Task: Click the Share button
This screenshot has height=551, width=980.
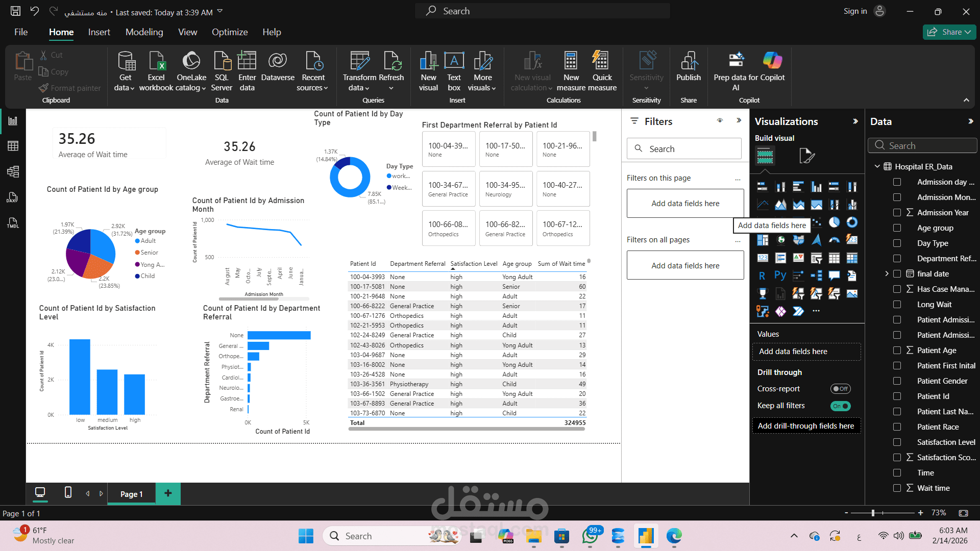Action: (949, 32)
